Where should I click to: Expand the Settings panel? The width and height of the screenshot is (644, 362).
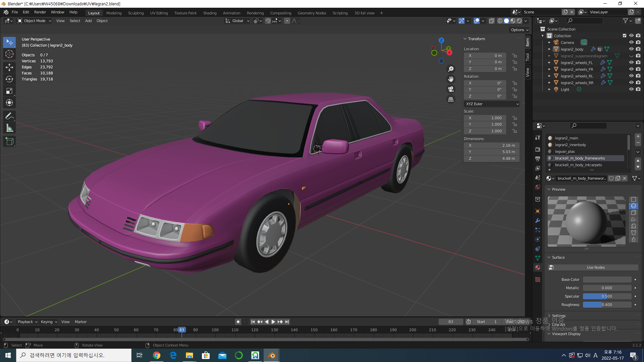tap(558, 316)
